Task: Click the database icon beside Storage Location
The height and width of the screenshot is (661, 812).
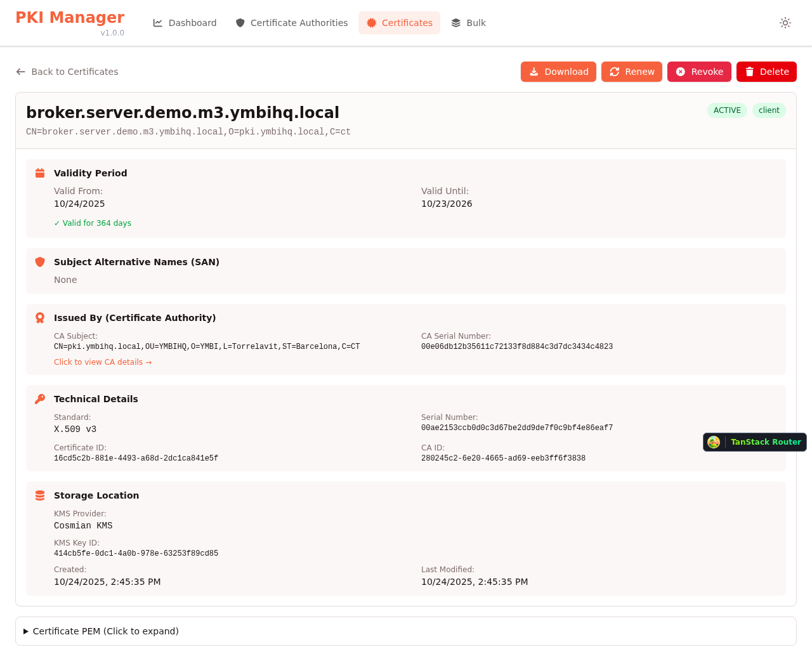Action: coord(40,495)
